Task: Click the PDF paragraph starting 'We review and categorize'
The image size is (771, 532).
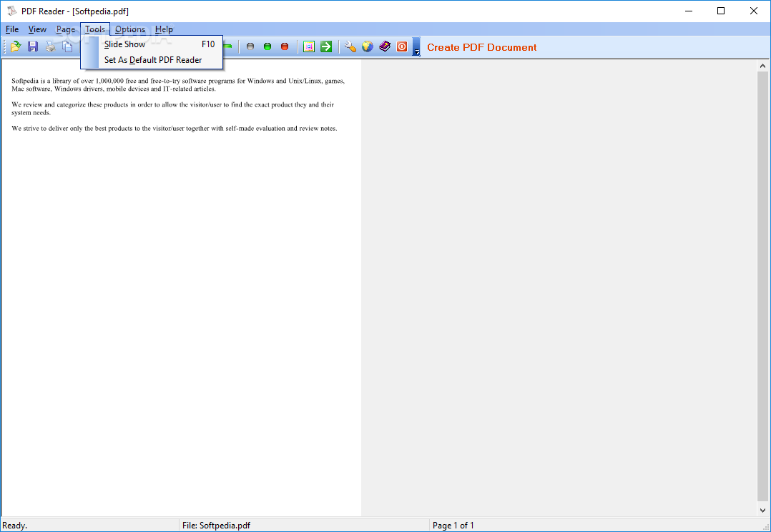Action: point(172,109)
